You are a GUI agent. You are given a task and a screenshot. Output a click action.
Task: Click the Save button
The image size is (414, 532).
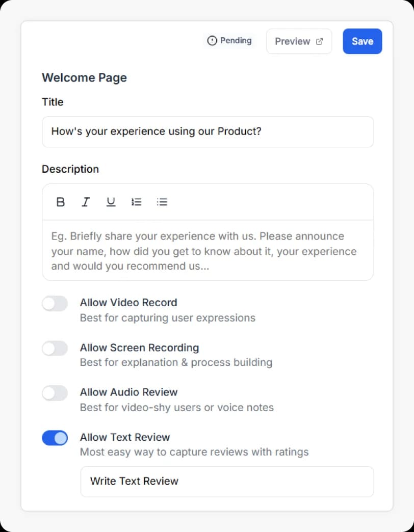click(x=362, y=41)
